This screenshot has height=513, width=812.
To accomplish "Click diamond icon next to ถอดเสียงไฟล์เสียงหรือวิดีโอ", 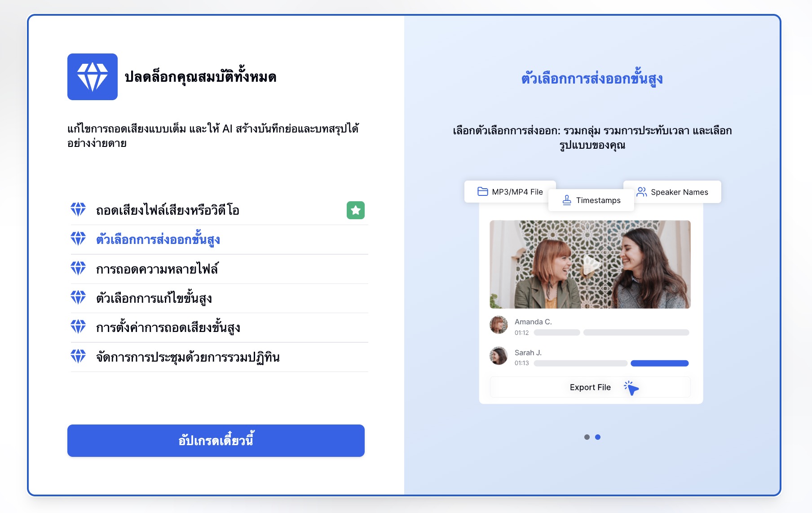I will coord(78,209).
